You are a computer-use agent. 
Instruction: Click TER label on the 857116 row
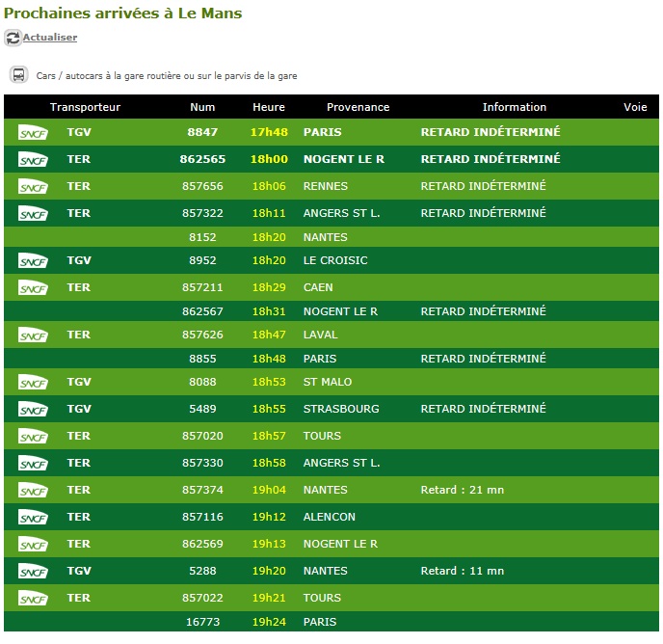coord(79,517)
